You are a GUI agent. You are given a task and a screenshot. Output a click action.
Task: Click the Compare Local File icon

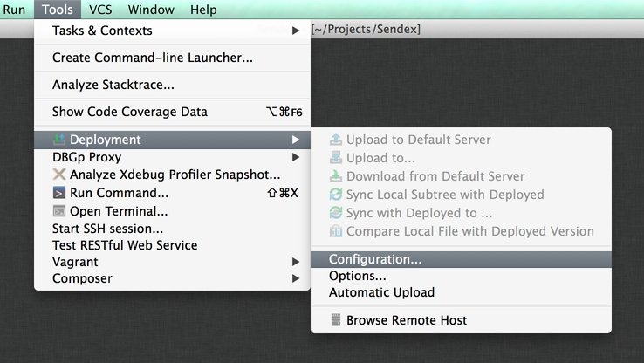pos(336,231)
